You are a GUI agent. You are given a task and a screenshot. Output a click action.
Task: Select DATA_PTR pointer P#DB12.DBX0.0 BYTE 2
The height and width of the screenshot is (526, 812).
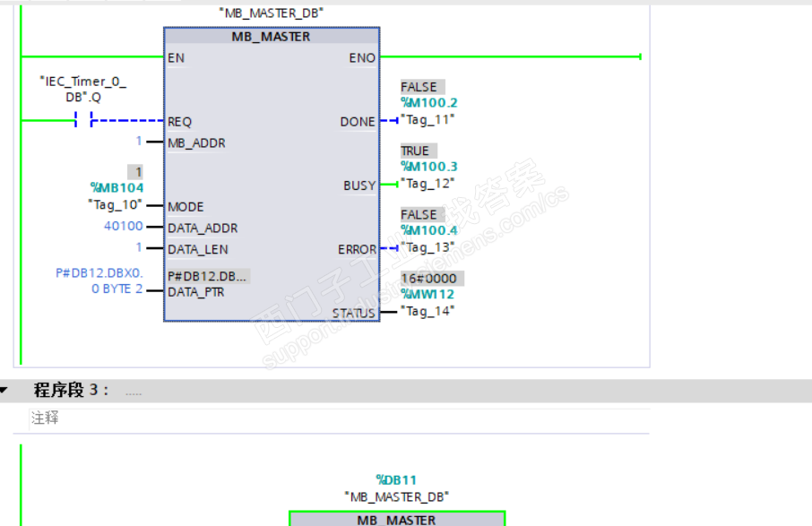coord(99,280)
